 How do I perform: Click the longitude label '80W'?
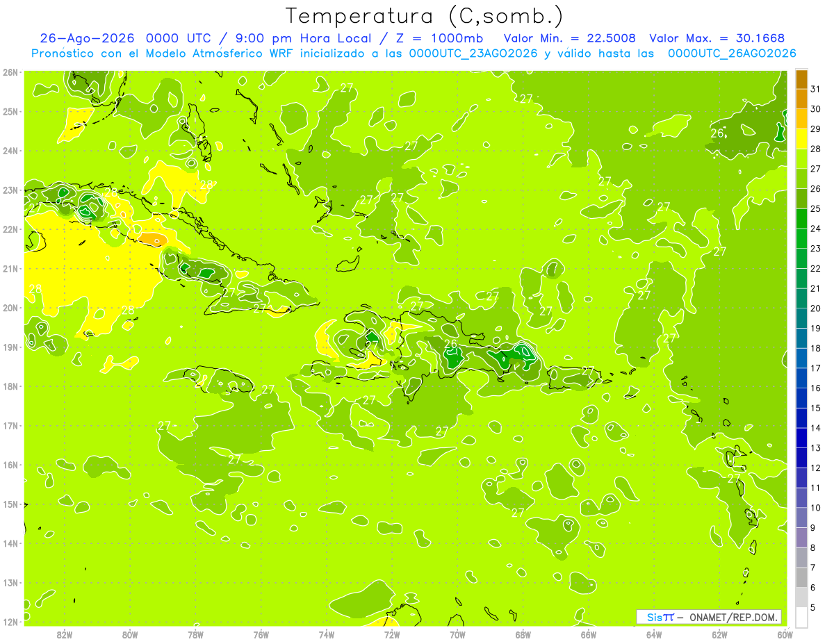click(129, 634)
